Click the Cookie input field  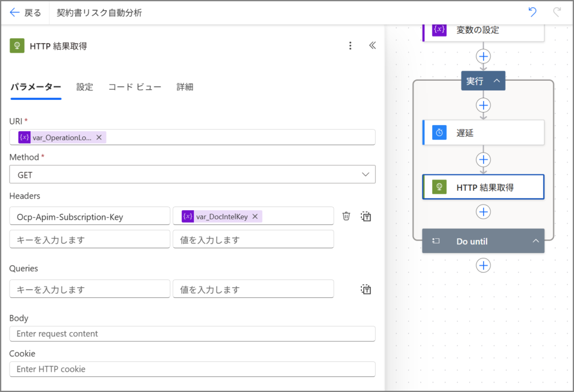click(192, 369)
